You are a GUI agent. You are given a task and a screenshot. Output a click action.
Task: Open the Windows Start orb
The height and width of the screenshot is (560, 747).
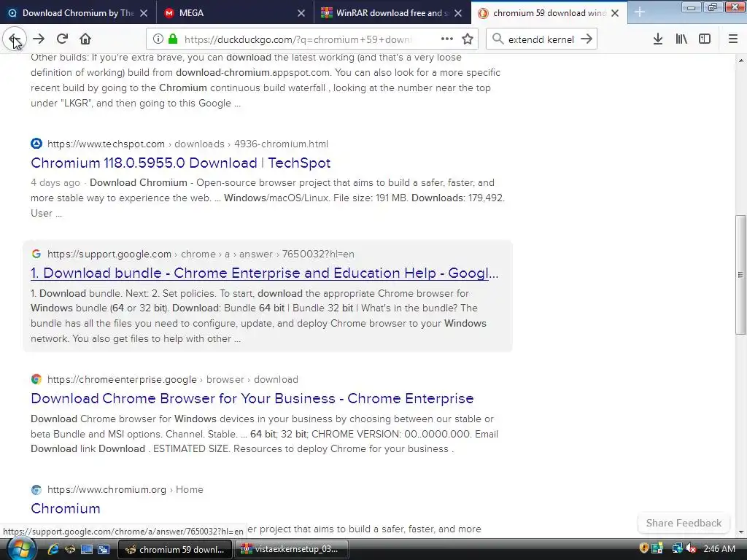[20, 549]
